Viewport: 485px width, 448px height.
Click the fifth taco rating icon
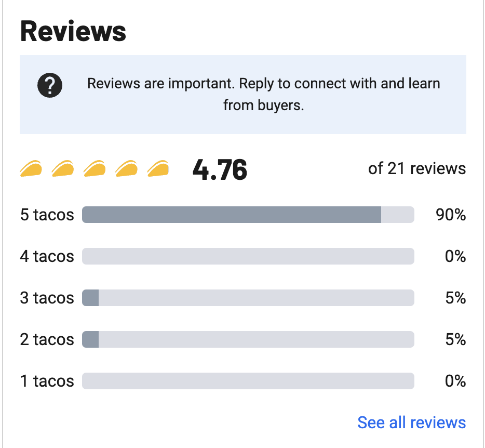[x=158, y=168]
